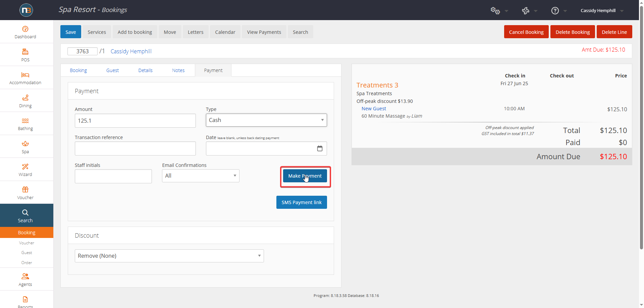Screen dimensions: 644x308
Task: Open the Reports sidebar icon
Action: pyautogui.click(x=25, y=299)
